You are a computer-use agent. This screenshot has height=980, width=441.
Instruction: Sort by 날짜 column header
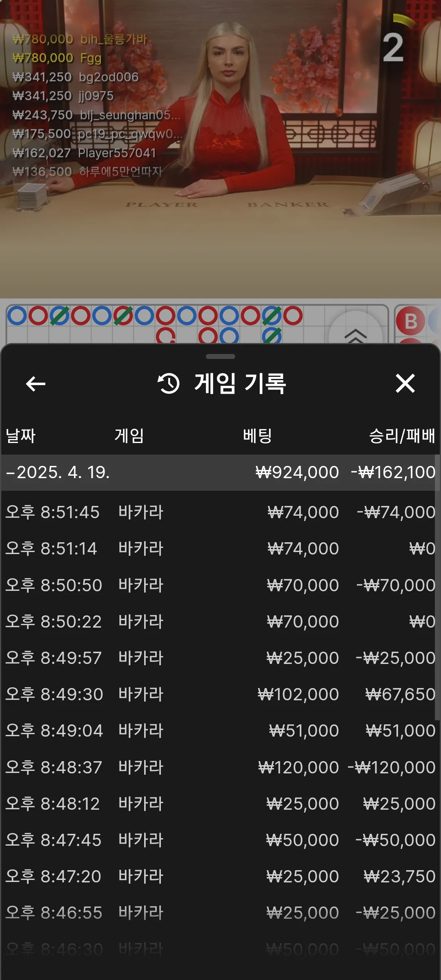[21, 436]
